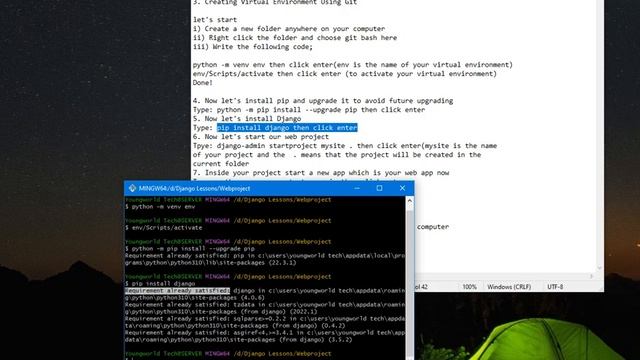The width and height of the screenshot is (640, 360).
Task: Click '$ pip install django' command in terminal
Action: click(160, 283)
